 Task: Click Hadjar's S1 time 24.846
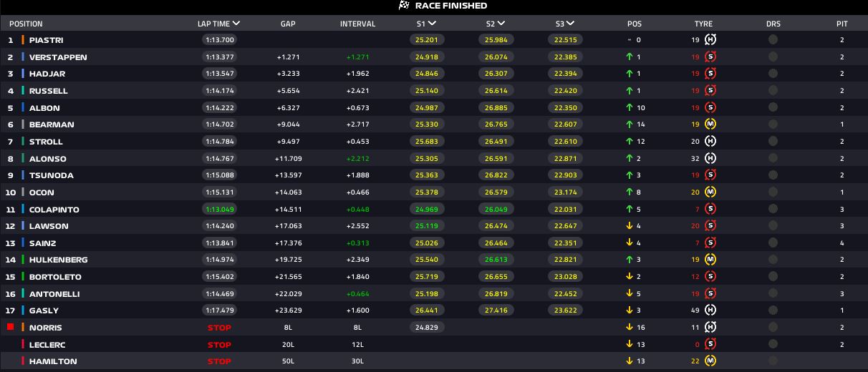(428, 74)
